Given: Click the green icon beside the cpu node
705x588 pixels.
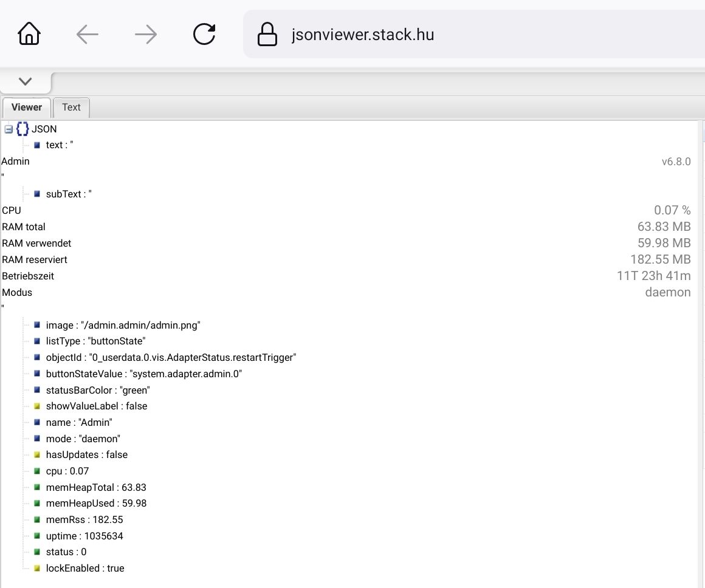Looking at the screenshot, I should 37,471.
